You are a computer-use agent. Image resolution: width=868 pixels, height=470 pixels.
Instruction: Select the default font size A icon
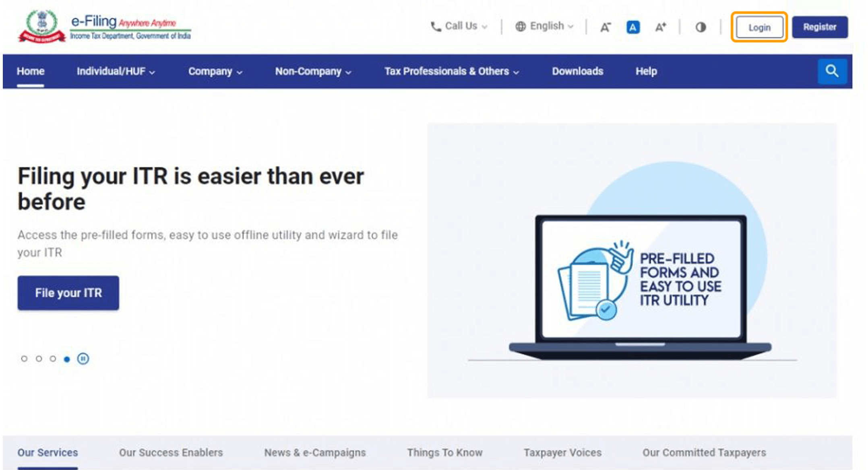click(x=632, y=27)
